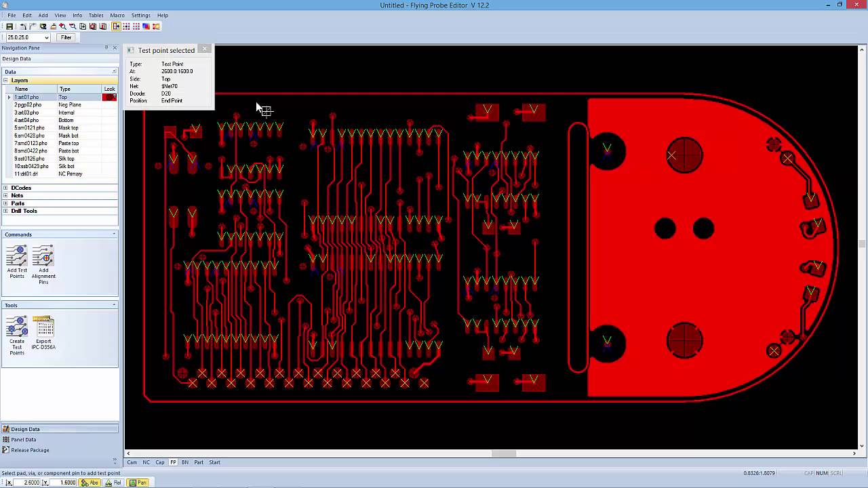Click the Save icon in the toolbar

coord(9,26)
